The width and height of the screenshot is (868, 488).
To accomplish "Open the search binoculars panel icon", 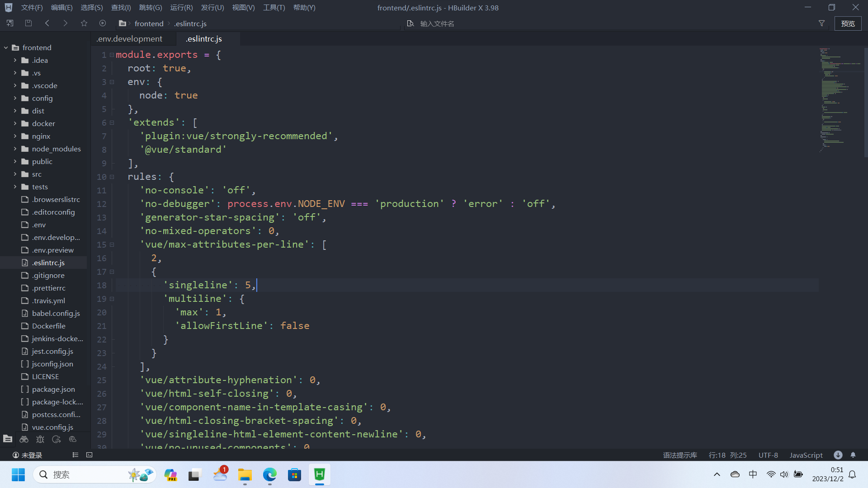I will pos(24,439).
